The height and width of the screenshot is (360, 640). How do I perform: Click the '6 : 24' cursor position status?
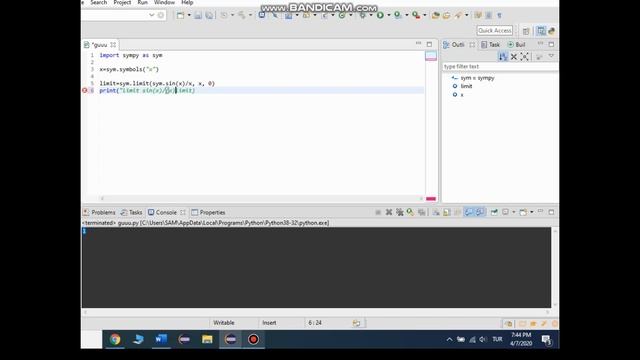tap(315, 323)
